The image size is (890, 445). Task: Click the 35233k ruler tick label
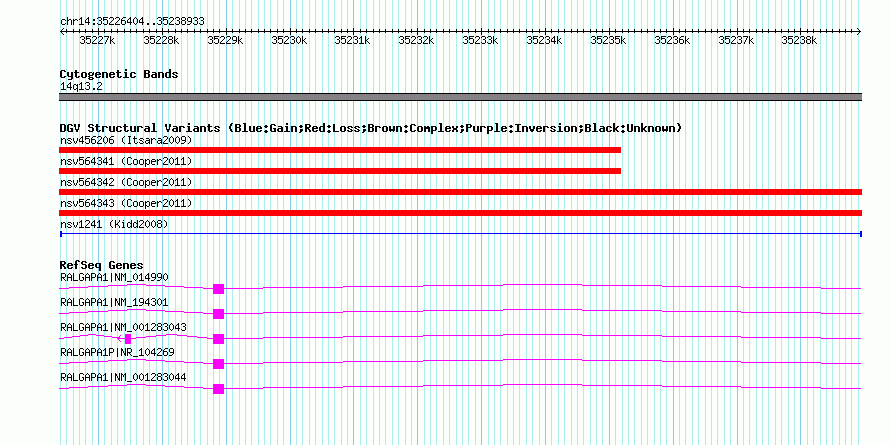(481, 40)
